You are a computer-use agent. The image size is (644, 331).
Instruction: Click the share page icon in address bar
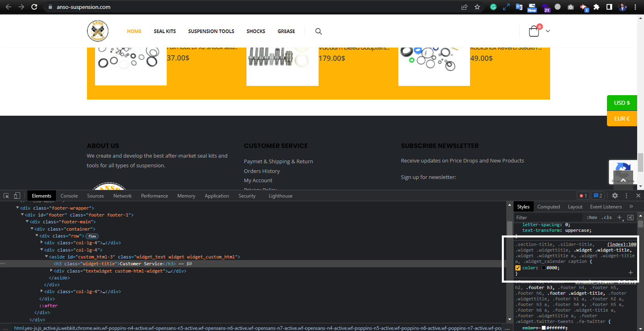(464, 7)
